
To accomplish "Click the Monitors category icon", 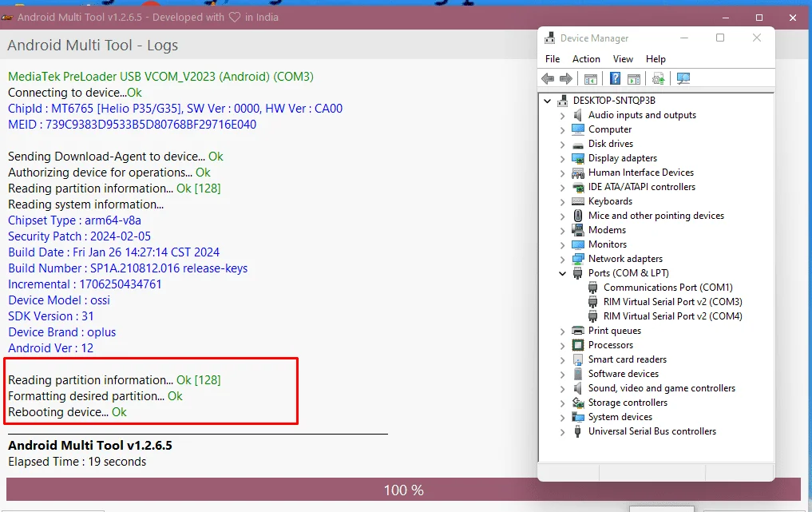I will click(578, 244).
